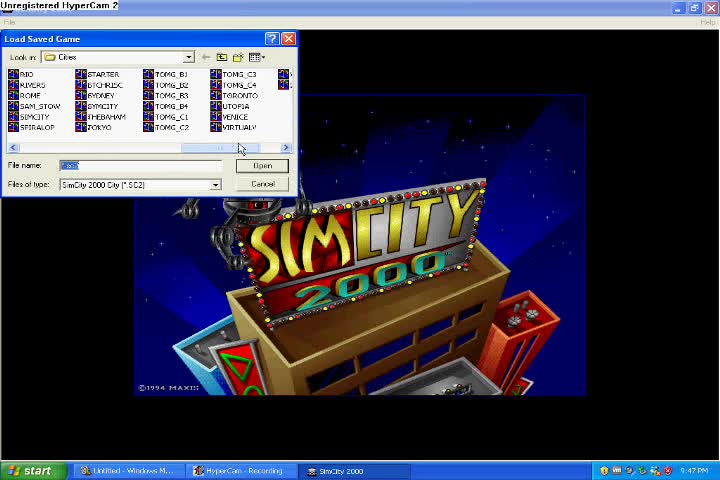Select the SYDNEY city file icon
Viewport: 720px width, 480px height.
point(81,95)
